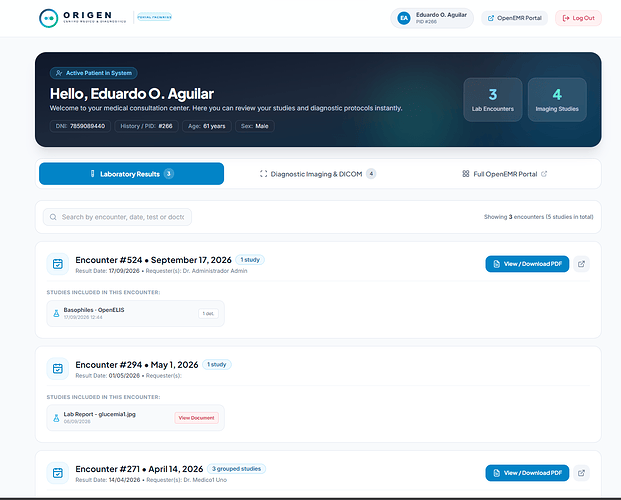The width and height of the screenshot is (621, 500).
Task: Click the external link icon in OpenEMR Portal button
Action: (x=491, y=18)
